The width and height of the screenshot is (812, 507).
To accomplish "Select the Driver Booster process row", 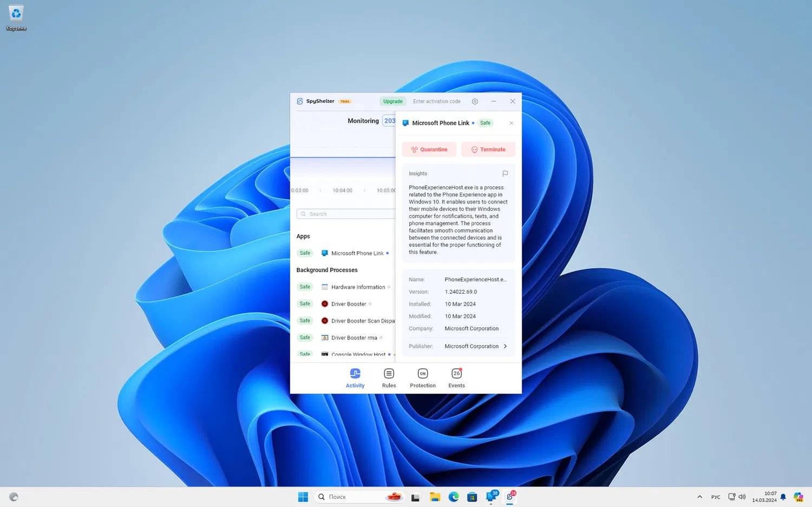I will tap(346, 304).
